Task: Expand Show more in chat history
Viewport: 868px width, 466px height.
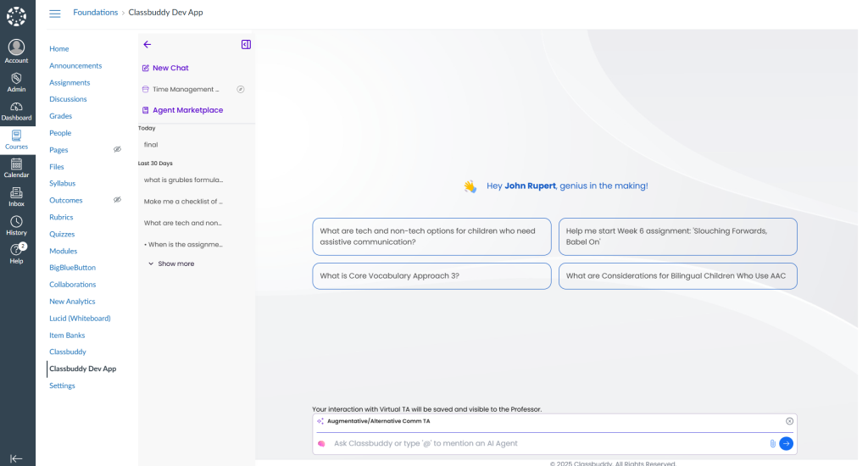Action: click(171, 264)
